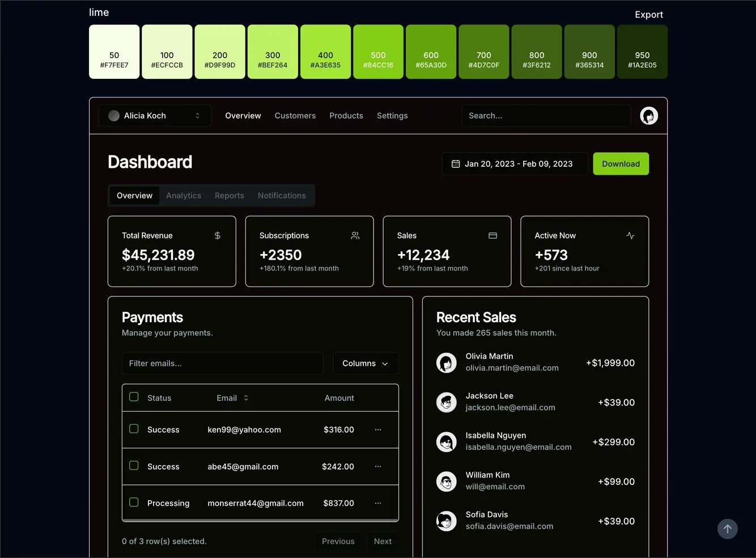Pick the lime 300 swatch #BEF264
The image size is (756, 558).
click(x=273, y=52)
